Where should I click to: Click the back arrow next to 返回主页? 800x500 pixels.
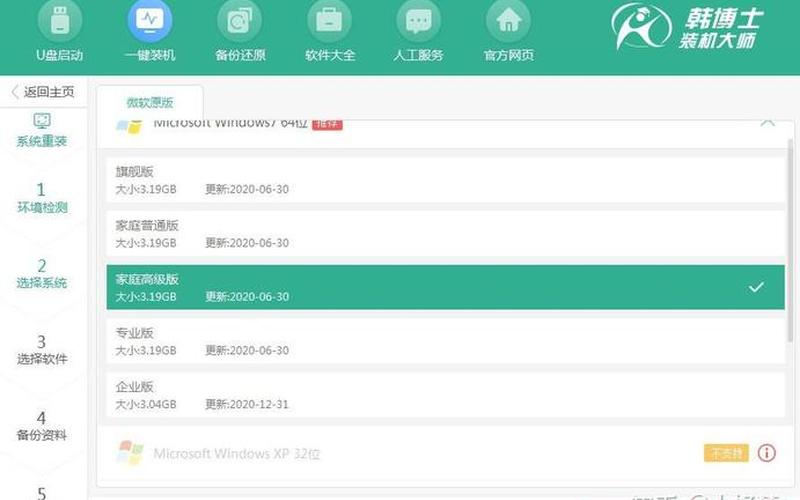click(x=15, y=92)
